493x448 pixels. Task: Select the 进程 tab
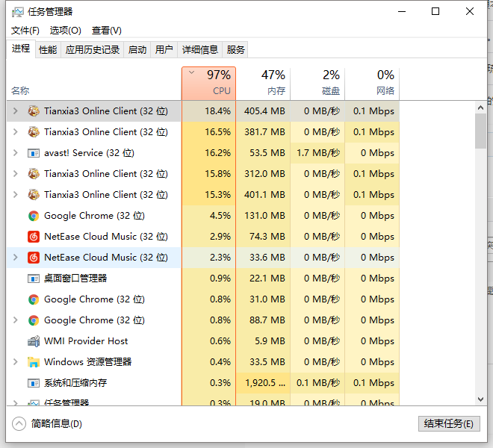tap(21, 49)
